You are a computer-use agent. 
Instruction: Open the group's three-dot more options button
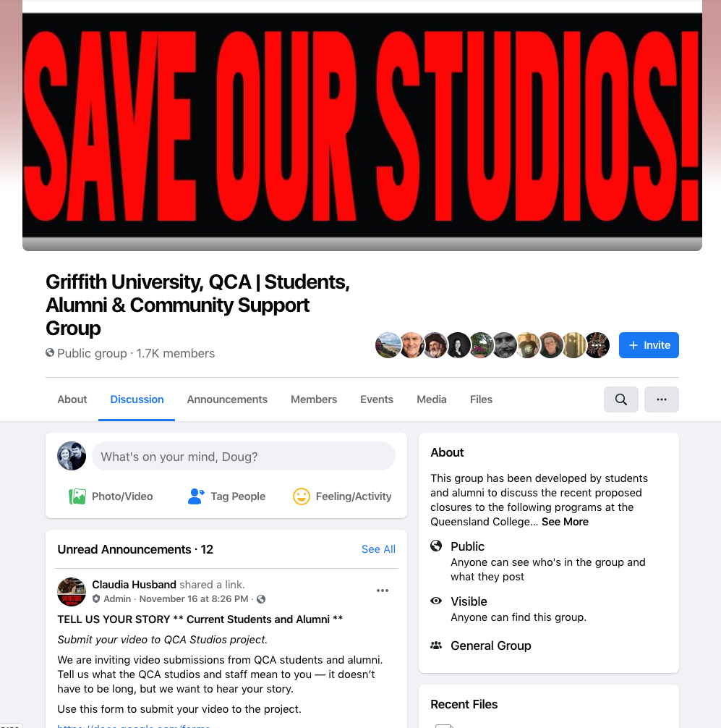pyautogui.click(x=662, y=399)
